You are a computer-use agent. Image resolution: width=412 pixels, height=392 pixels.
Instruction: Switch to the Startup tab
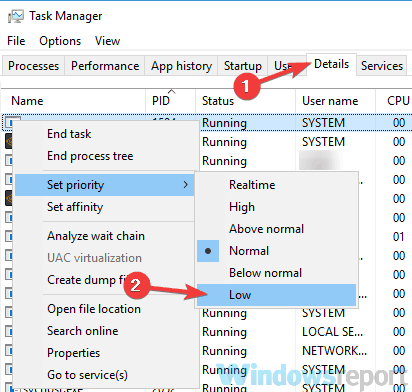pyautogui.click(x=243, y=66)
